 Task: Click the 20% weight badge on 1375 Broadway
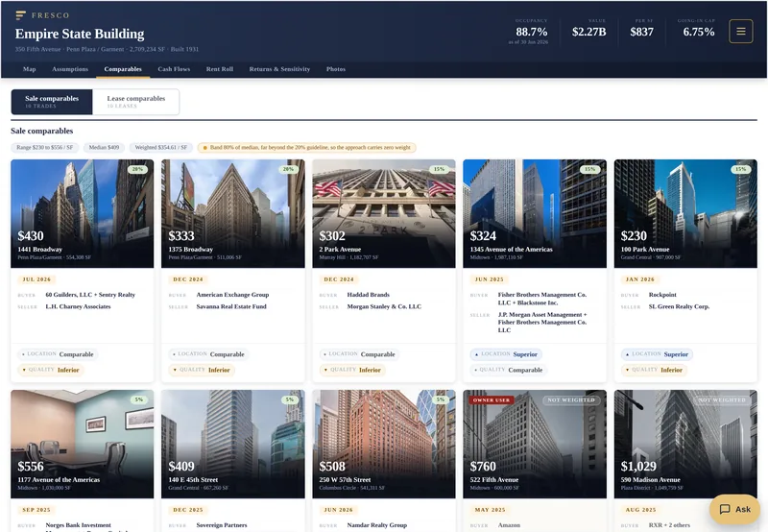289,169
